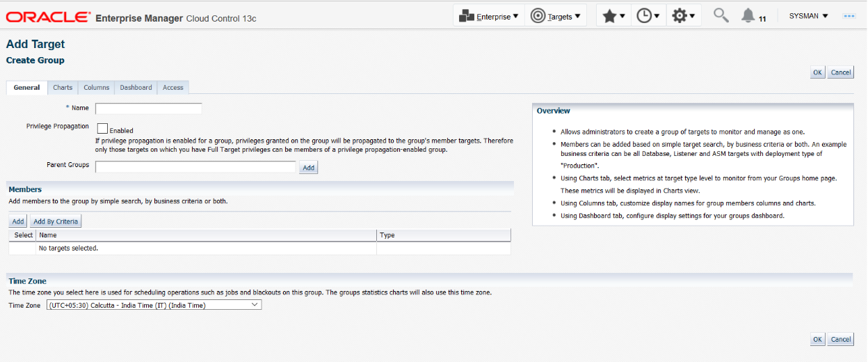Switch to the Access tab
The width and height of the screenshot is (868, 362).
[x=173, y=88]
